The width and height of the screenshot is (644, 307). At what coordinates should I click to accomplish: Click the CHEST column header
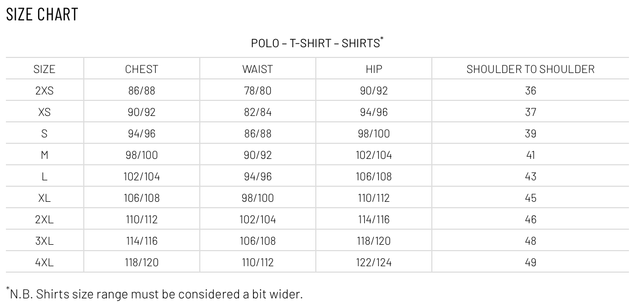click(x=142, y=69)
